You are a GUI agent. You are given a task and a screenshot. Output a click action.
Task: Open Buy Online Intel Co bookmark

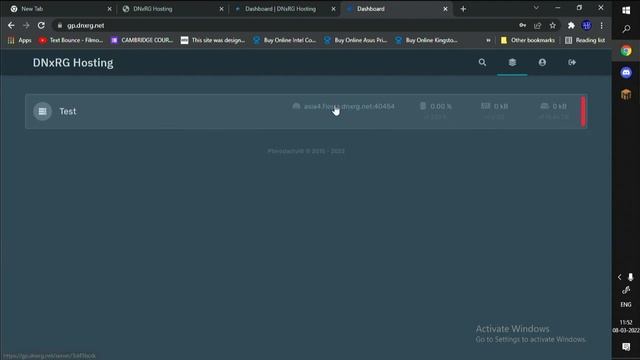coord(284,40)
